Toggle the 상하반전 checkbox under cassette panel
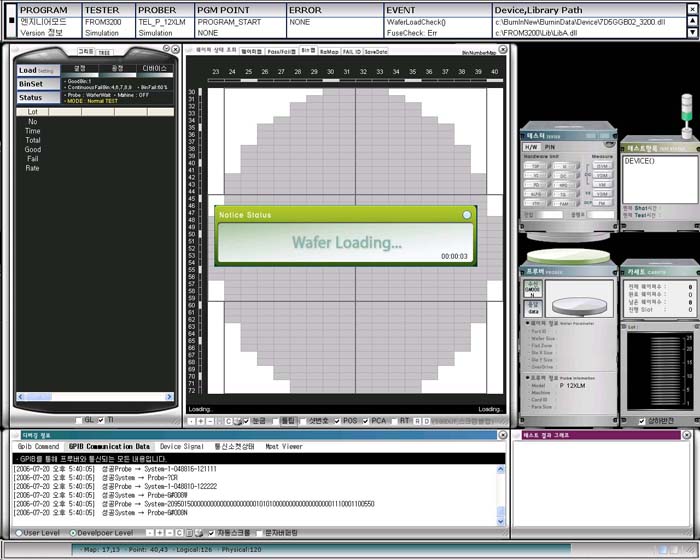The height and width of the screenshot is (560, 700). coord(642,421)
